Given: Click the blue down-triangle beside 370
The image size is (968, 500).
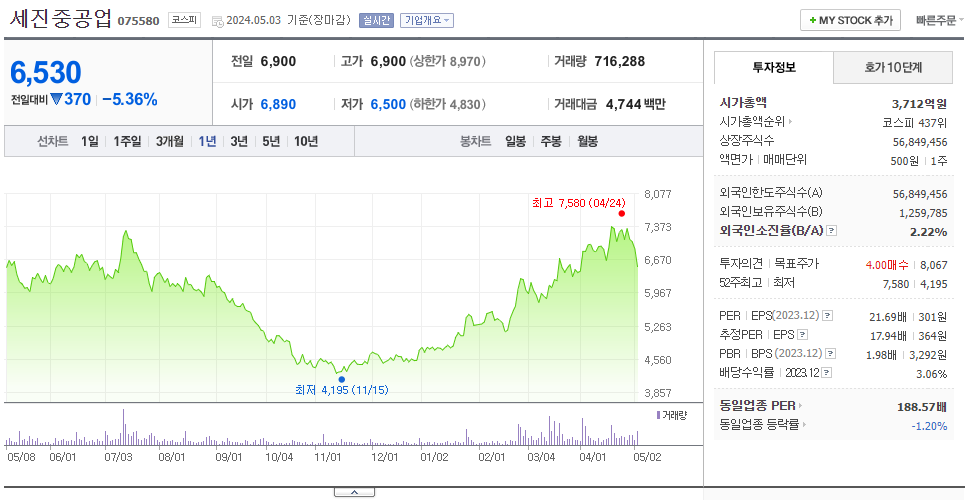Looking at the screenshot, I should coord(57,99).
